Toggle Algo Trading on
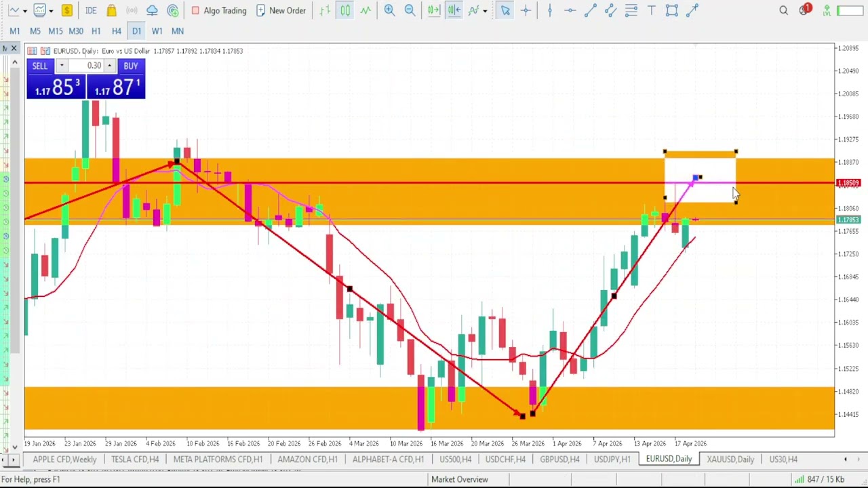Viewport: 868px width, 488px height. pyautogui.click(x=219, y=10)
